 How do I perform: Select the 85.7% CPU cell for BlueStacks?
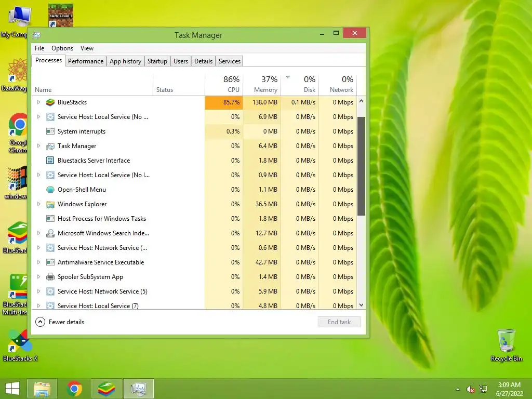click(x=224, y=102)
